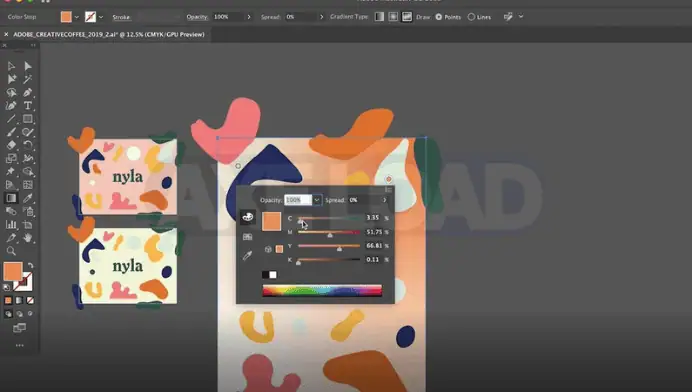The image size is (692, 392).
Task: Select the Paintbrush tool
Action: [x=11, y=132]
